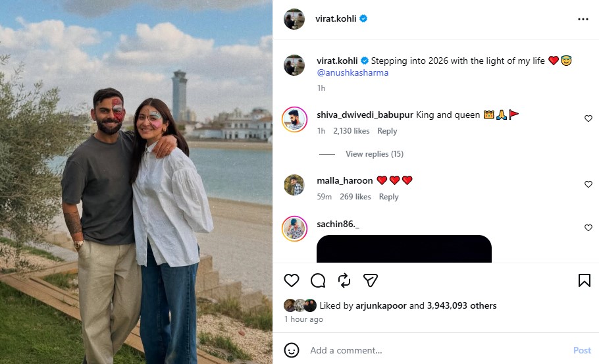Expand View replies (15)
Screen dimensions: 599x364
coord(374,154)
